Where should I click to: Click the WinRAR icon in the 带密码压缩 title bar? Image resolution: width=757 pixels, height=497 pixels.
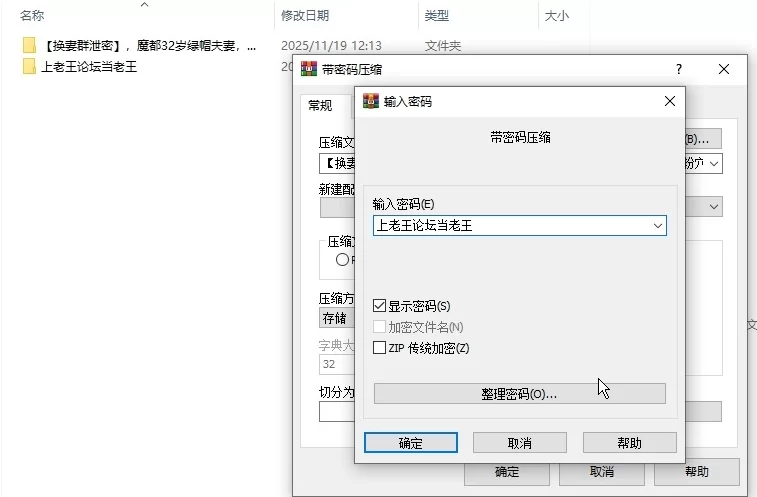[x=309, y=69]
